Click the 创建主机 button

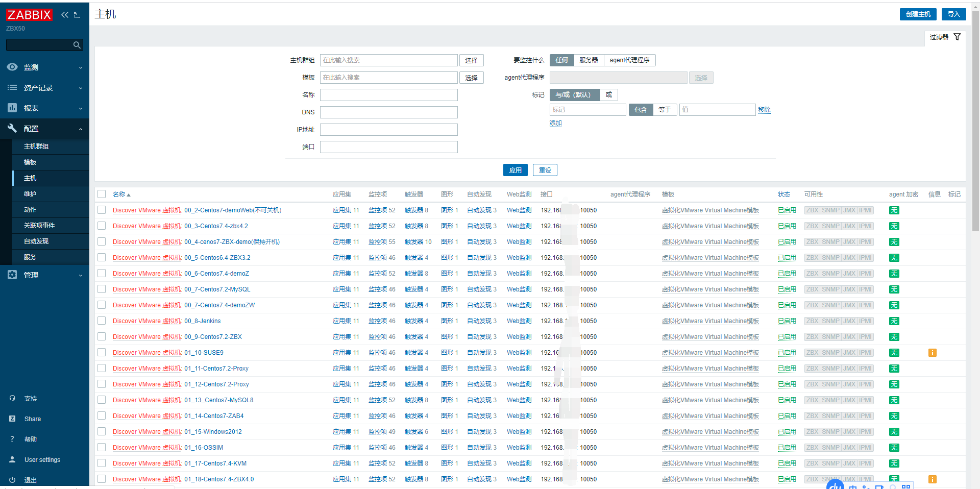coord(918,14)
